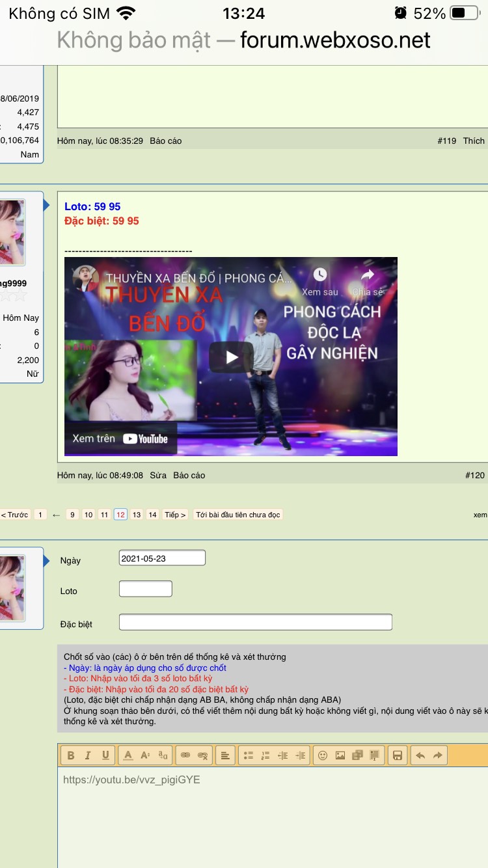Open the smilies emoji picker

point(323,755)
